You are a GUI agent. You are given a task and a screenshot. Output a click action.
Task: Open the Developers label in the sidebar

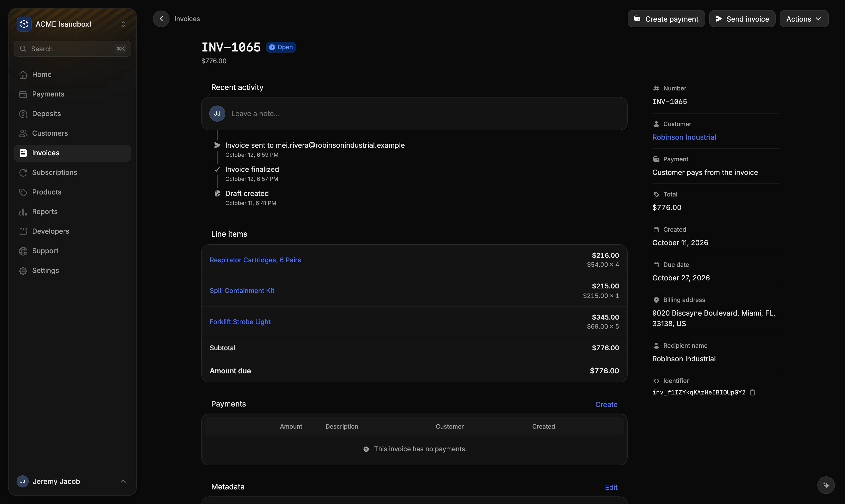tap(51, 231)
